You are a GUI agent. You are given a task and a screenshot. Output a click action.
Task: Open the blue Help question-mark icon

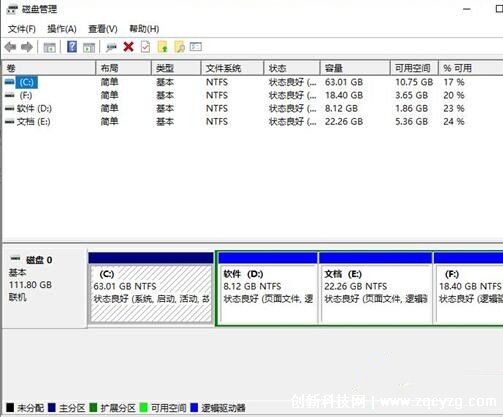pyautogui.click(x=72, y=47)
